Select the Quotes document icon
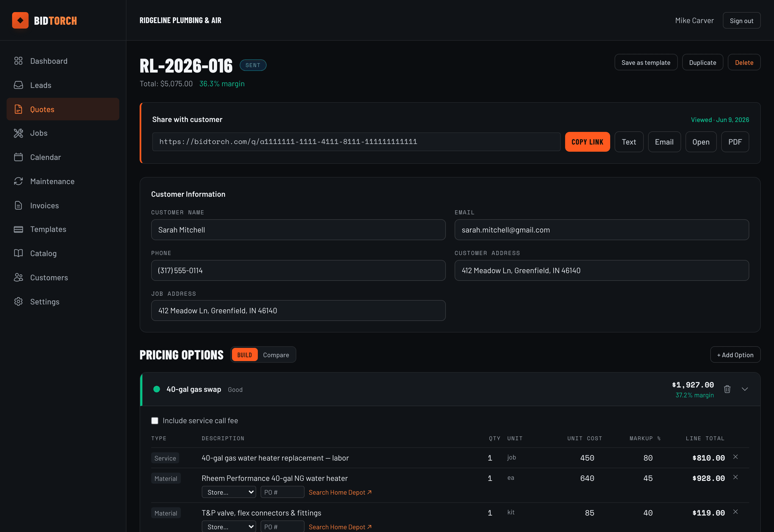This screenshot has width=774, height=532. (x=18, y=109)
